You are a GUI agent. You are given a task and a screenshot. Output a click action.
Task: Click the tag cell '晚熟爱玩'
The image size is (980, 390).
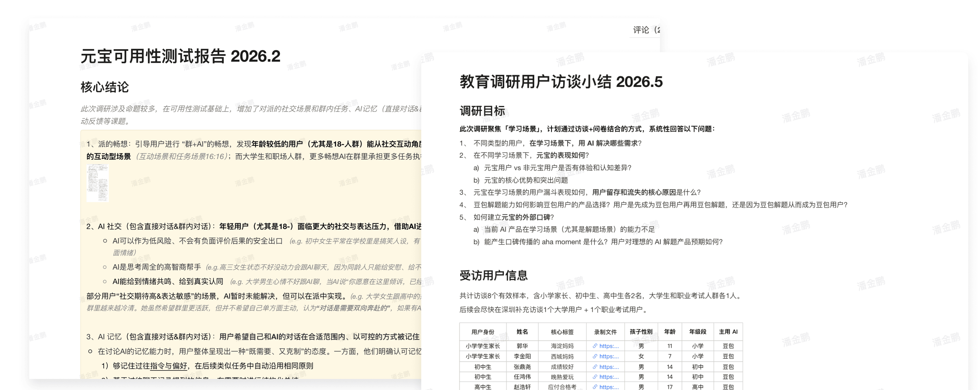[562, 377]
